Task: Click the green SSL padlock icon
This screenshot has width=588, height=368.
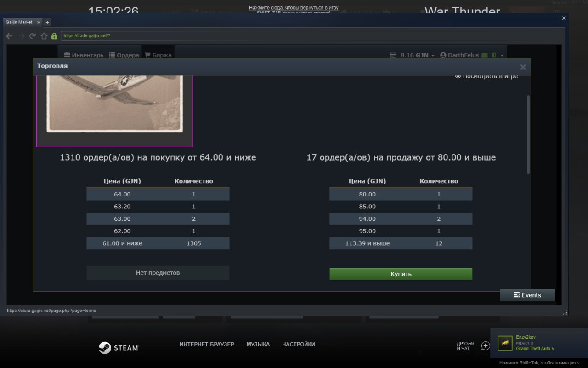Action: [54, 36]
